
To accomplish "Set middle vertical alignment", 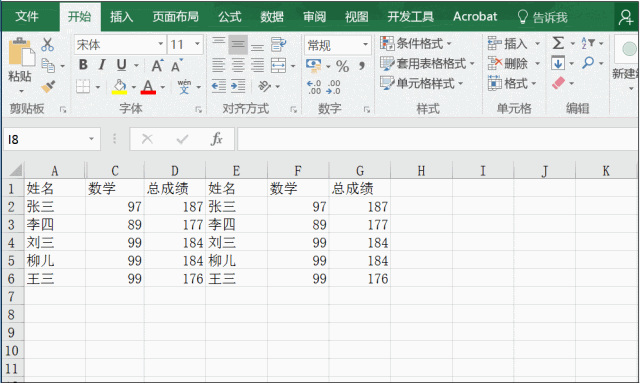I will tap(238, 45).
